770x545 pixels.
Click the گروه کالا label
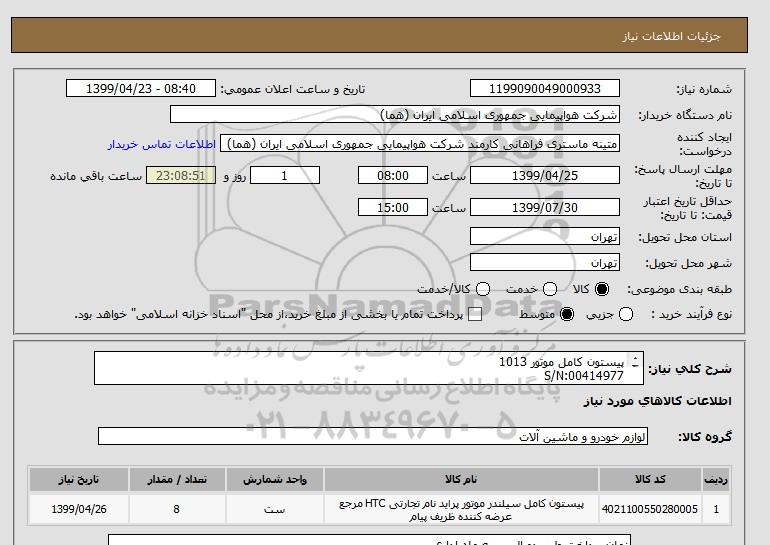pyautogui.click(x=705, y=436)
